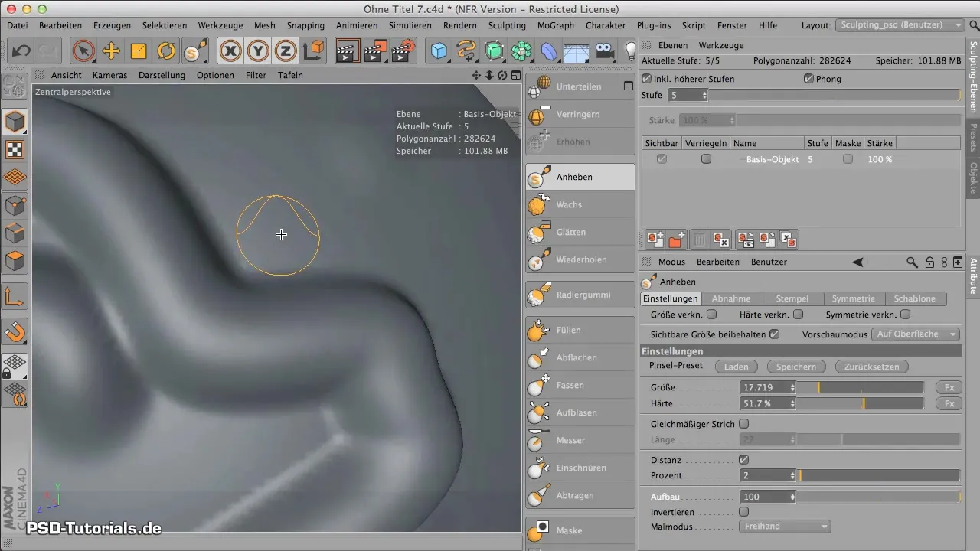Click the search magnifier in Attribute manager
Viewport: 980px width, 551px height.
912,262
